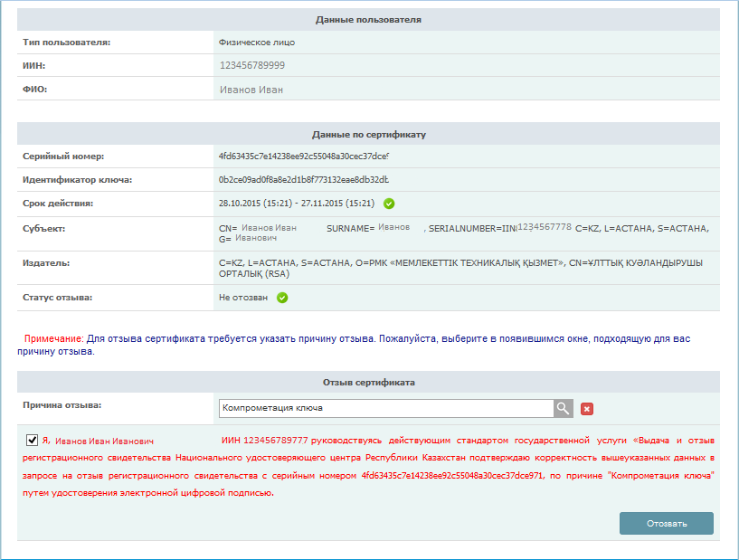
Task: Click the validity dates 28.10.2015 - 27.11.2015
Action: tap(297, 204)
